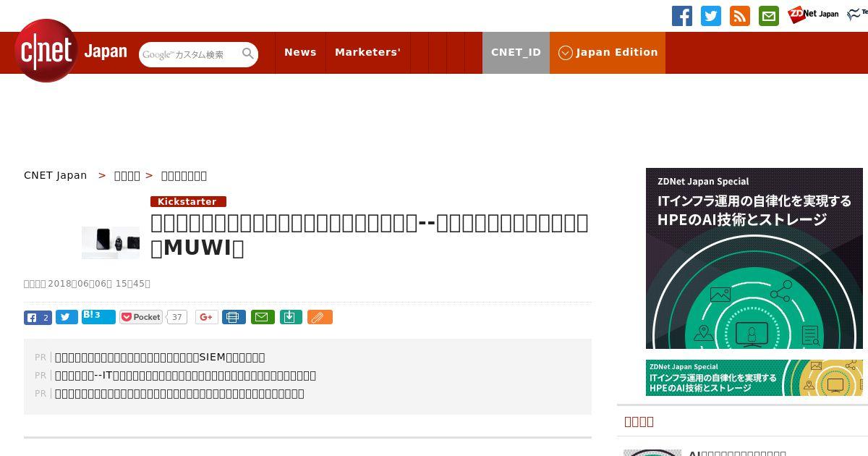This screenshot has width=868, height=456.
Task: Open the News menu
Action: (300, 52)
